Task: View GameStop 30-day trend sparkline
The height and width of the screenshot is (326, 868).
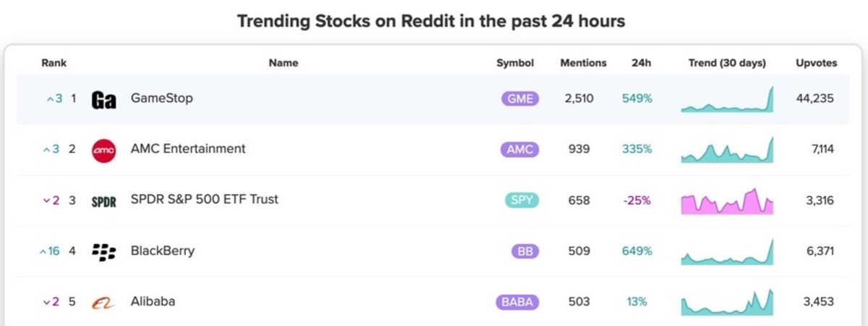Action: click(727, 99)
